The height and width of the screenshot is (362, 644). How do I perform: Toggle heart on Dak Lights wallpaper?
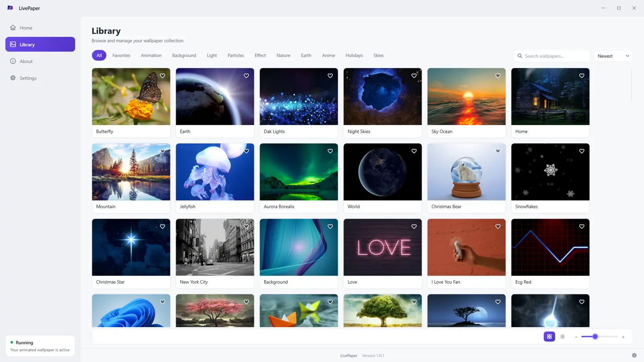(330, 76)
